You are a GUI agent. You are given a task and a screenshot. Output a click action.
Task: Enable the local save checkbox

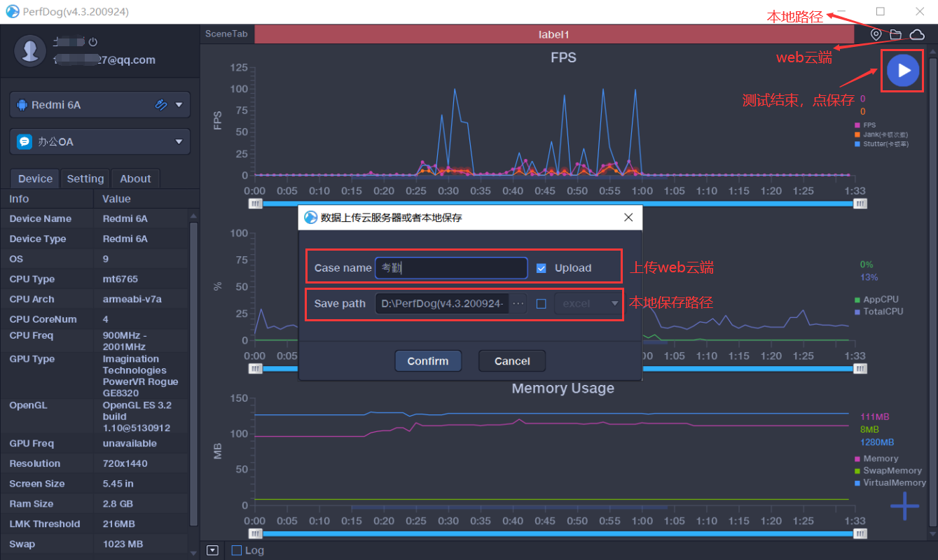click(x=541, y=304)
